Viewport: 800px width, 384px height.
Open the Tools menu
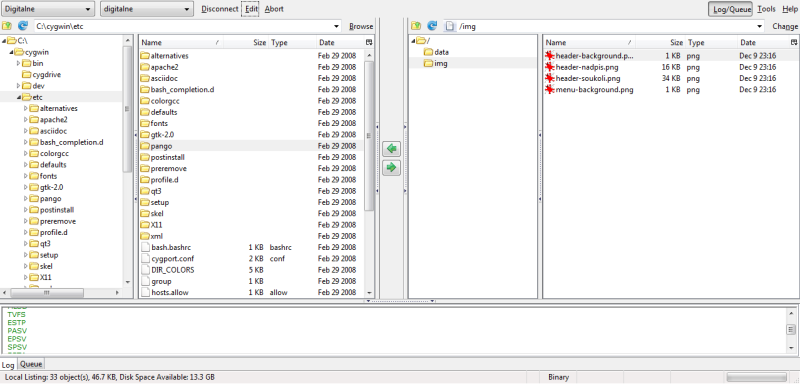click(x=766, y=9)
